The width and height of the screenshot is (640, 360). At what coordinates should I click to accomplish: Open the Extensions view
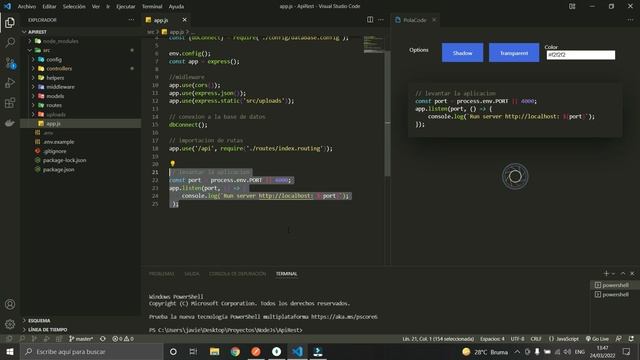click(10, 102)
